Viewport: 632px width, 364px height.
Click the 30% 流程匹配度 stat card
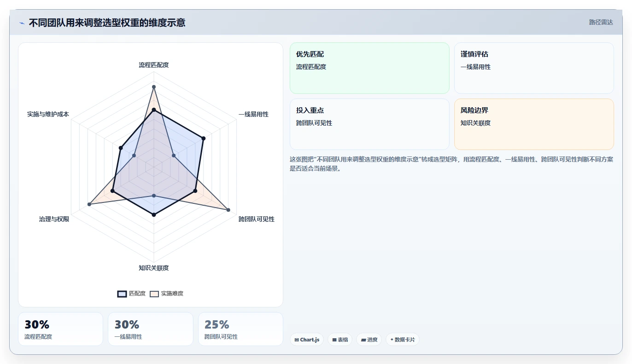(x=60, y=329)
